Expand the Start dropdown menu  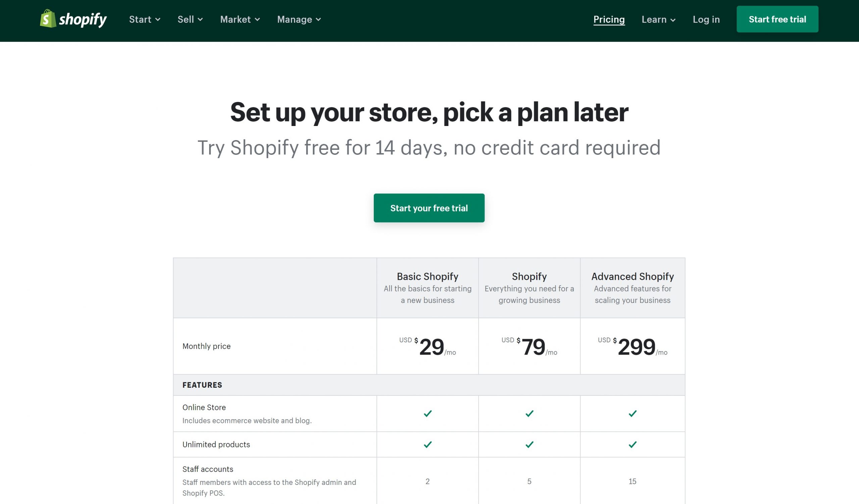point(145,19)
